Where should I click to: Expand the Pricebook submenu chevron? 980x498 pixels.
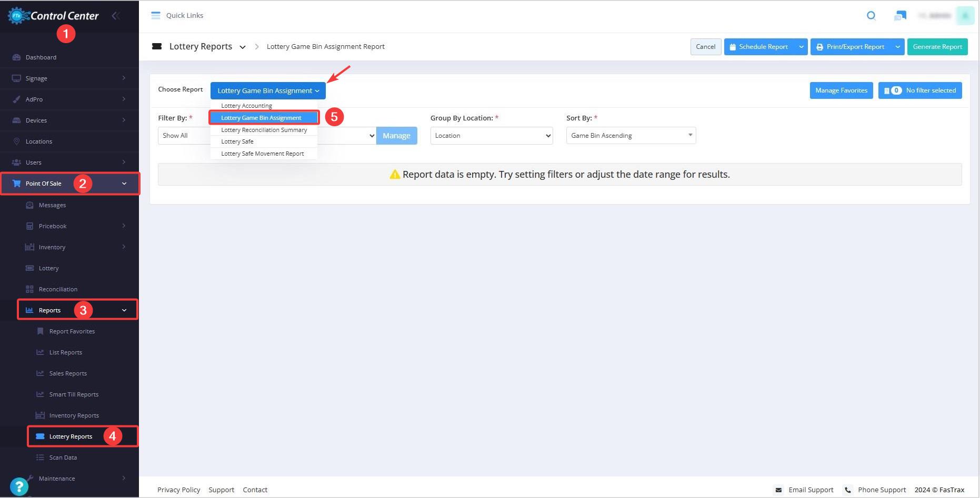(x=124, y=226)
